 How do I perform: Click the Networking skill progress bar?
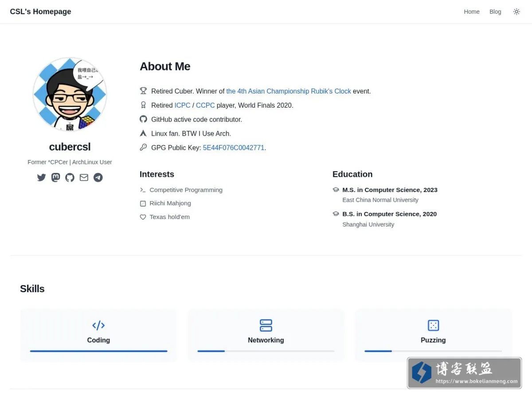click(266, 351)
